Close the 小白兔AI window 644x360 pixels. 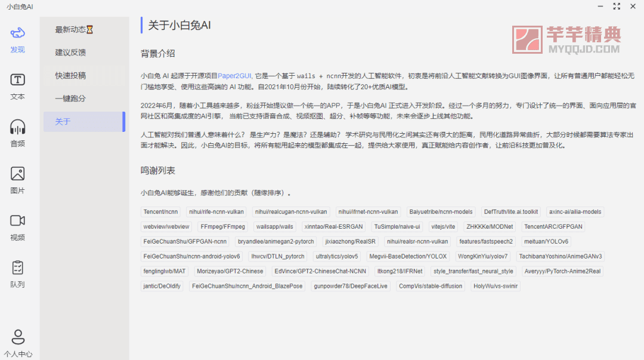(633, 6)
